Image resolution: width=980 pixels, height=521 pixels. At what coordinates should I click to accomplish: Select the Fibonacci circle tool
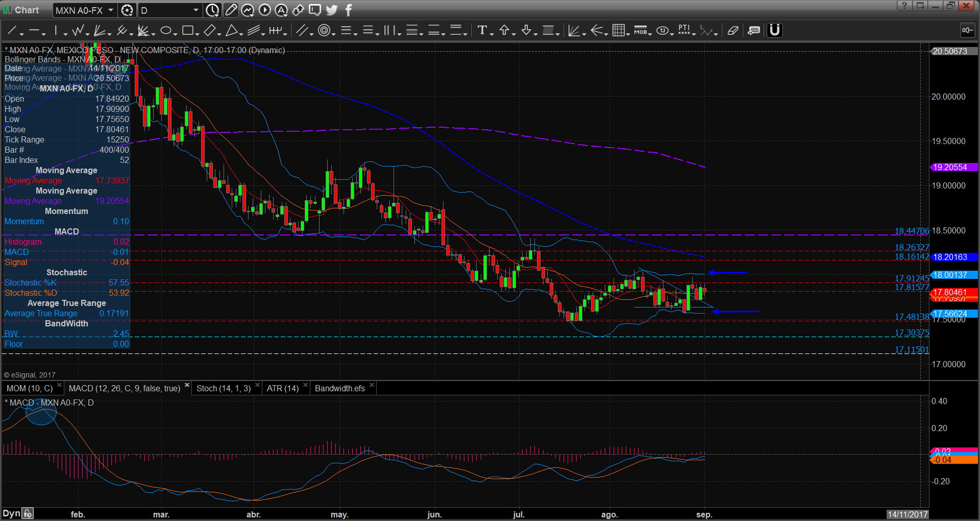(324, 31)
